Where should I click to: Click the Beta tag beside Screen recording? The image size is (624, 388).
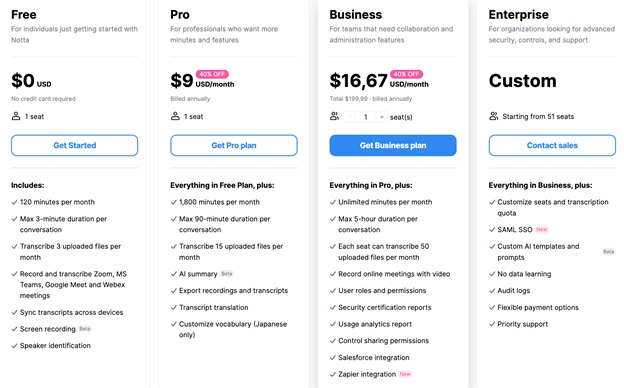click(85, 329)
